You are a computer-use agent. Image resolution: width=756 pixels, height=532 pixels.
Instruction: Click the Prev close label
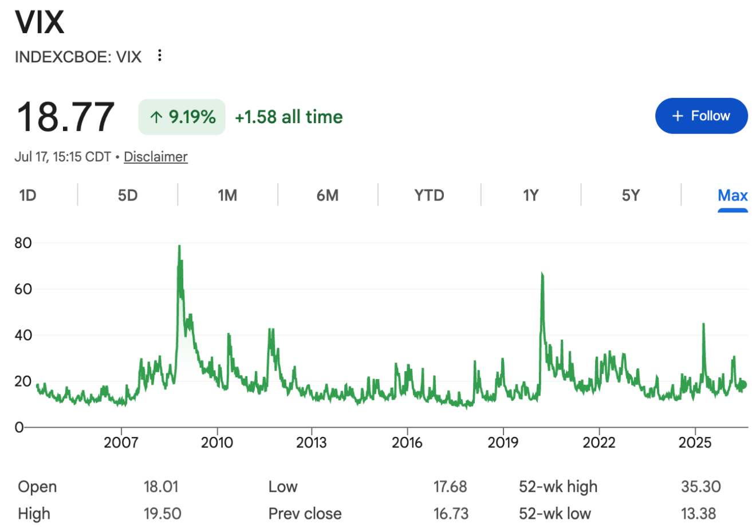click(x=305, y=514)
